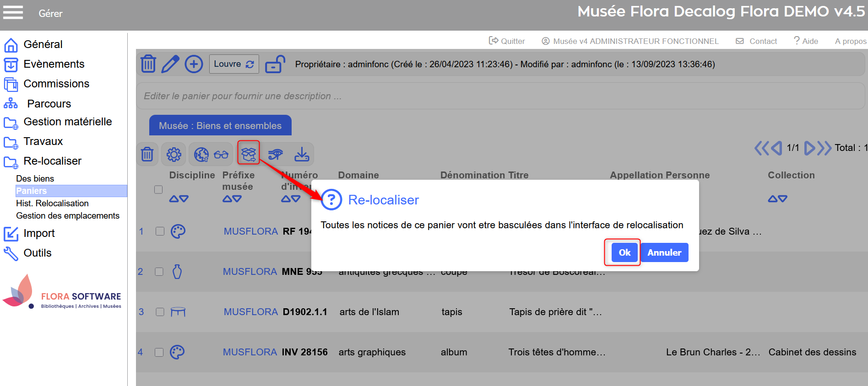Confirm relocation with Ok button
This screenshot has width=868, height=386.
pyautogui.click(x=624, y=252)
